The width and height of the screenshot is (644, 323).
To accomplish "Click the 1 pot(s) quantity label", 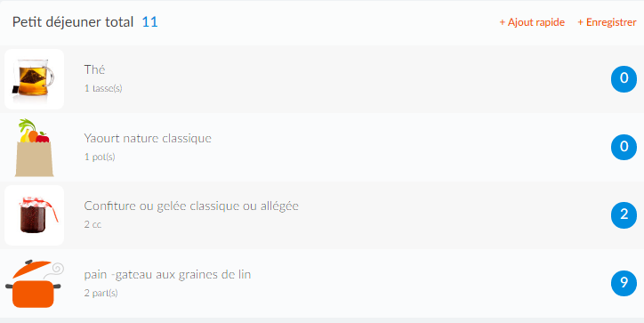I will (x=100, y=157).
